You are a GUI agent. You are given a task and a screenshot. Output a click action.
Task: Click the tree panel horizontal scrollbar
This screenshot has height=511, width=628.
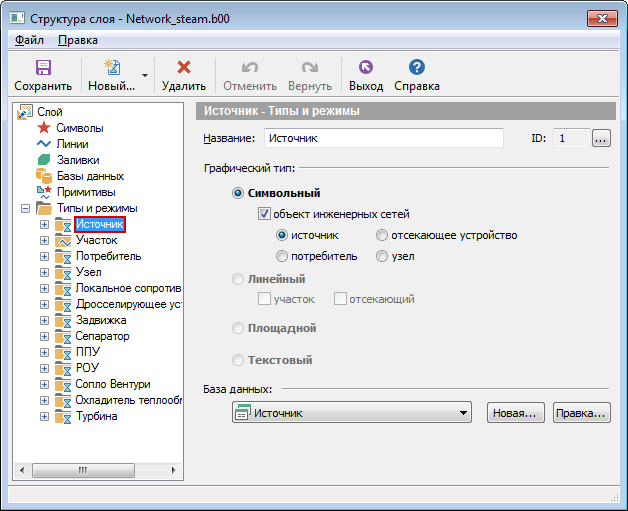click(x=96, y=469)
